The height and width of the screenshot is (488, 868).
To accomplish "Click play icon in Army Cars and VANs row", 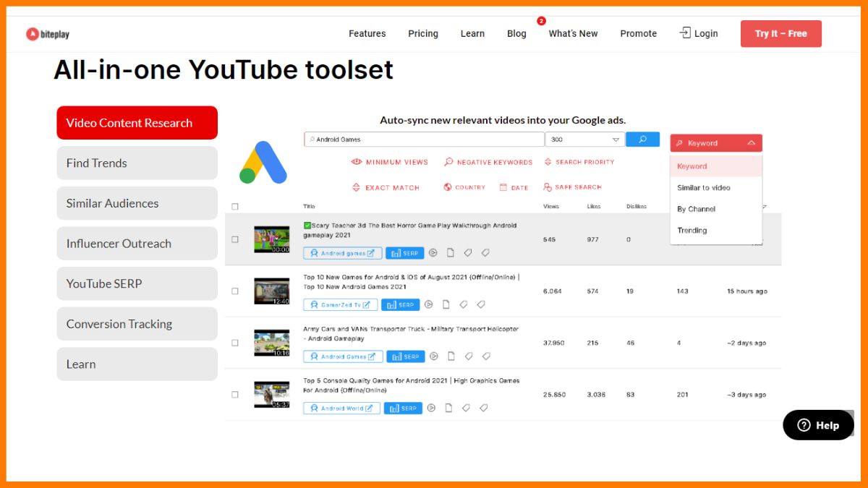I will (434, 356).
